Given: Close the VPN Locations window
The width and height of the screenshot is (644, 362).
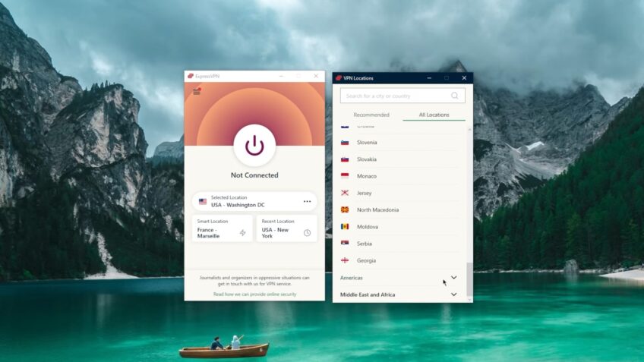Looking at the screenshot, I should 464,78.
